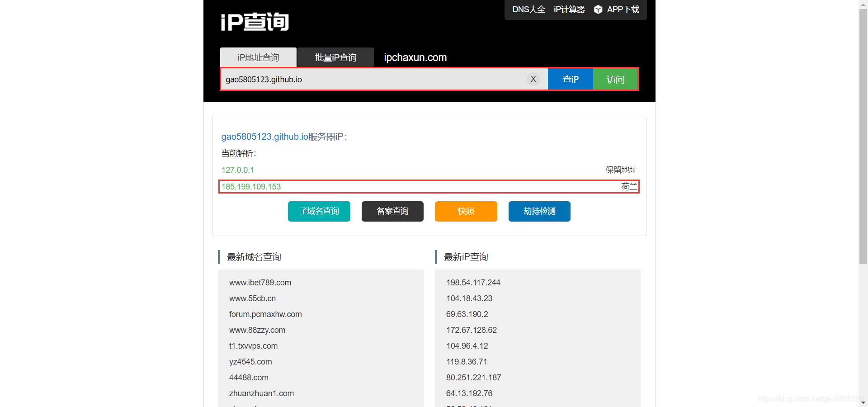Screen dimensions: 868x407
Task: Click the 保留地址 location label
Action: pos(621,170)
